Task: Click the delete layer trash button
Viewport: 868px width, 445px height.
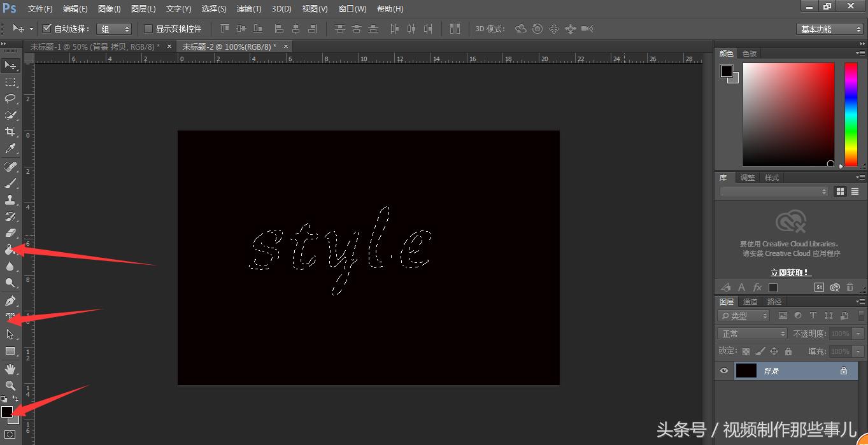Action: click(x=850, y=287)
